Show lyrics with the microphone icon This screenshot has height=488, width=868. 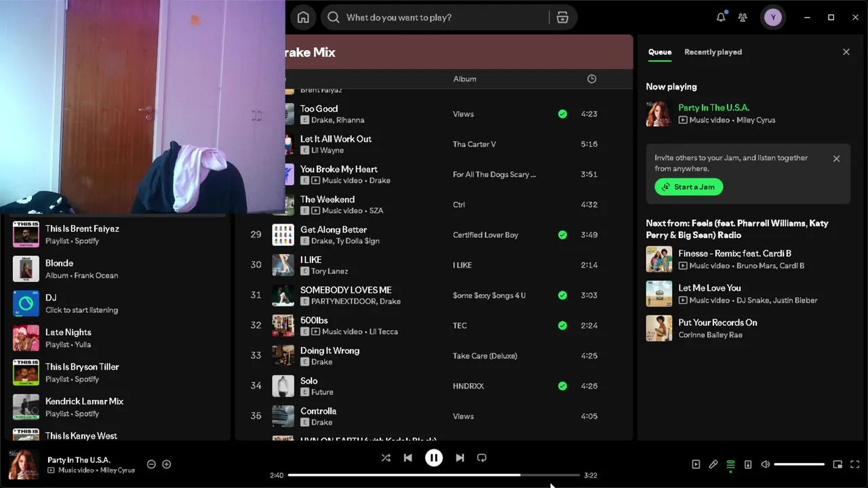pyautogui.click(x=713, y=464)
